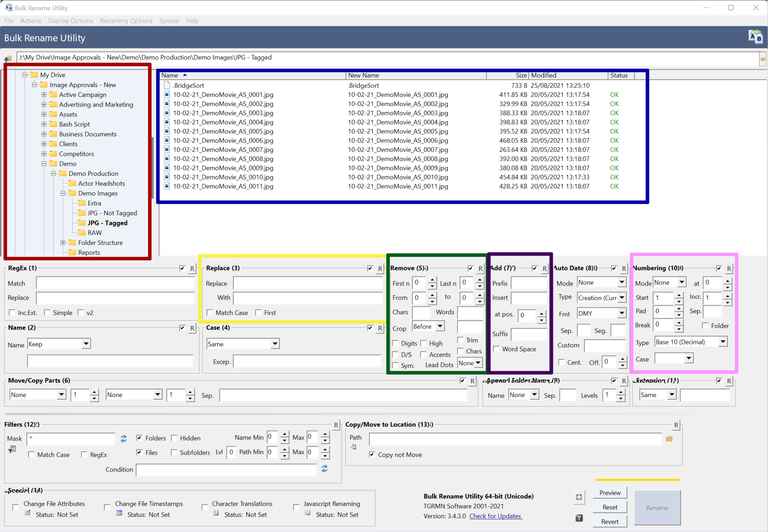The image size is (768, 532).
Task: Uncheck the Copy not Move option
Action: click(372, 454)
